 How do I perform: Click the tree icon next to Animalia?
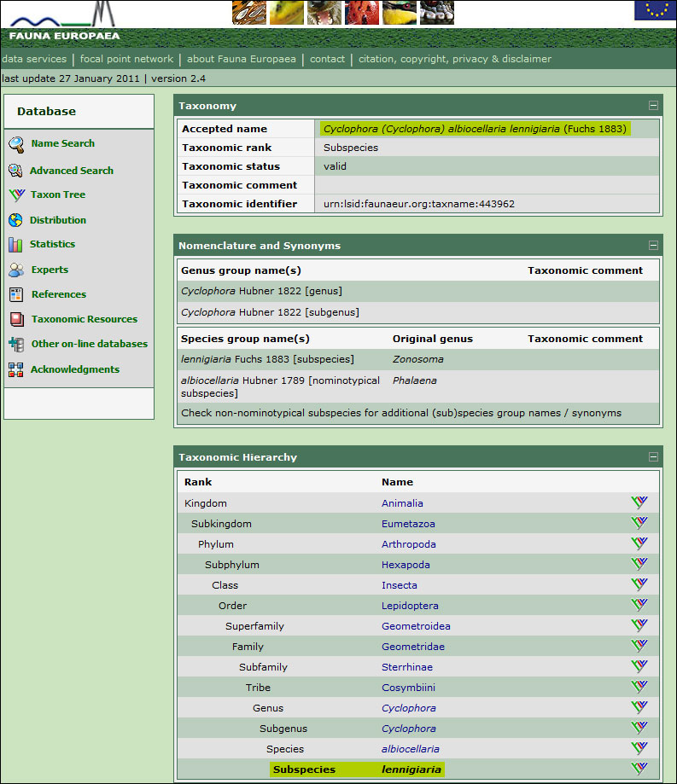(639, 502)
